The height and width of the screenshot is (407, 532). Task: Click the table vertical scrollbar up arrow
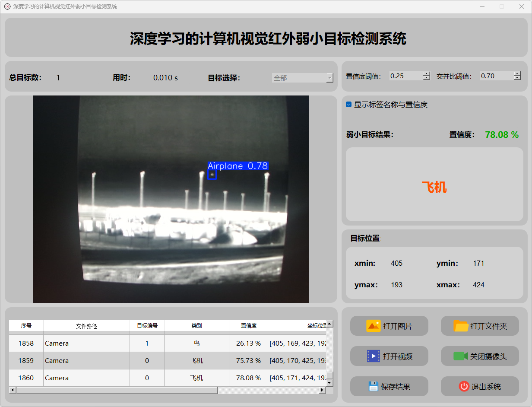click(x=329, y=324)
